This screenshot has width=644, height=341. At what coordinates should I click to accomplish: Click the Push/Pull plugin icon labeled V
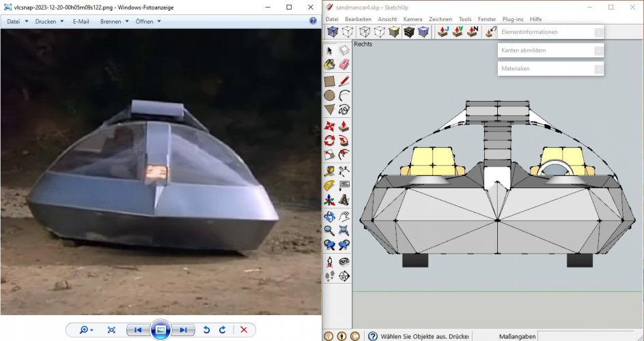[x=458, y=31]
